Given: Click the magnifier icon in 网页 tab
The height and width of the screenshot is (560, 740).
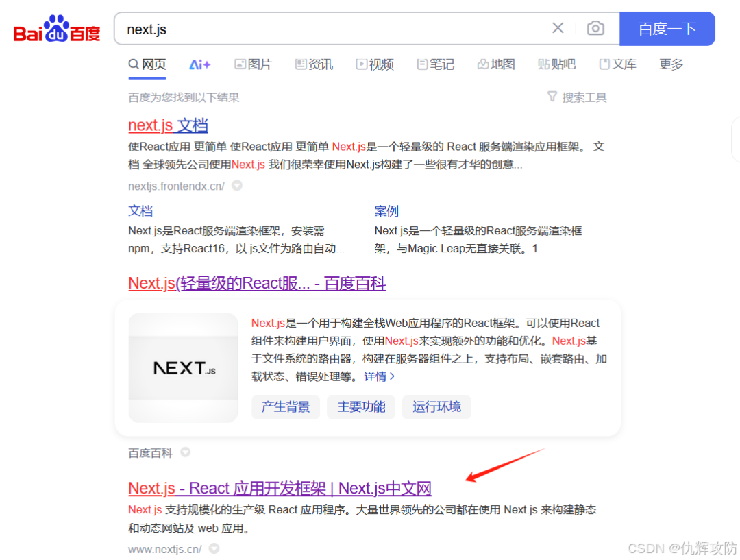Looking at the screenshot, I should click(134, 64).
